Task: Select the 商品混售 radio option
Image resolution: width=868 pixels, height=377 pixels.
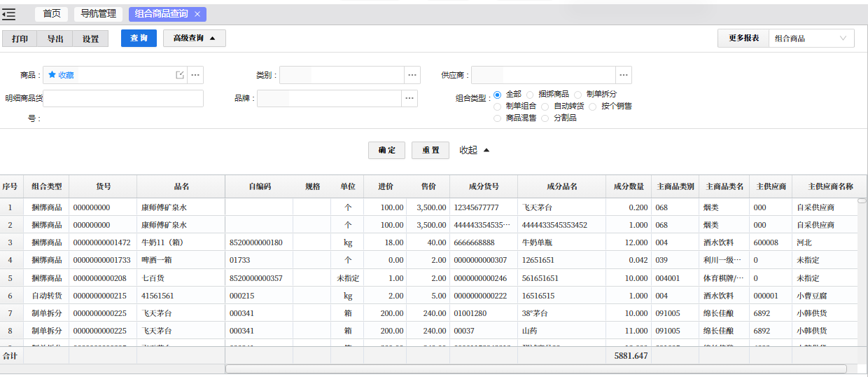Action: (498, 118)
